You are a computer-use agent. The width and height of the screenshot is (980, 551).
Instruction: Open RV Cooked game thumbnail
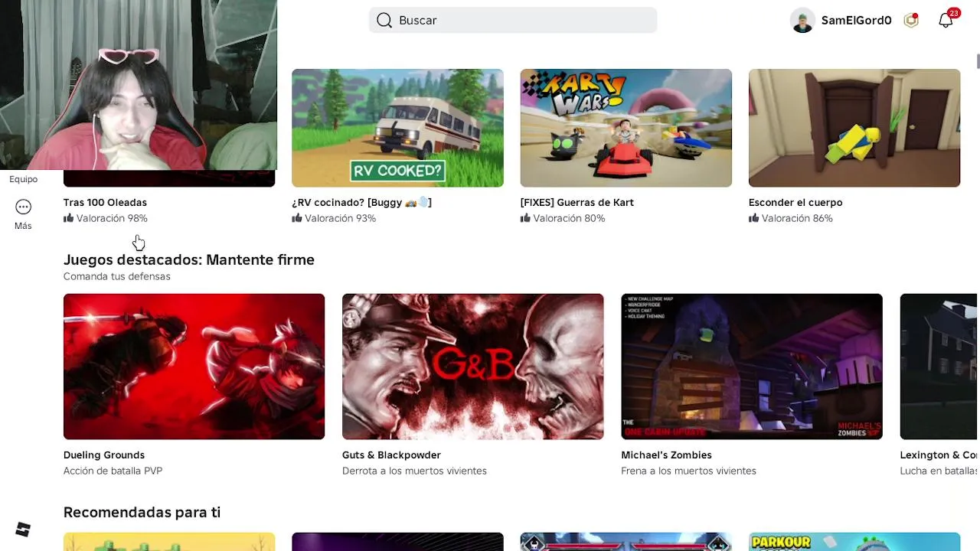coord(397,128)
